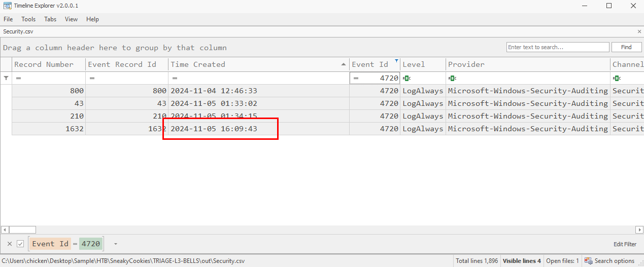
Task: Click the row indicator for record 800
Action: (6, 91)
